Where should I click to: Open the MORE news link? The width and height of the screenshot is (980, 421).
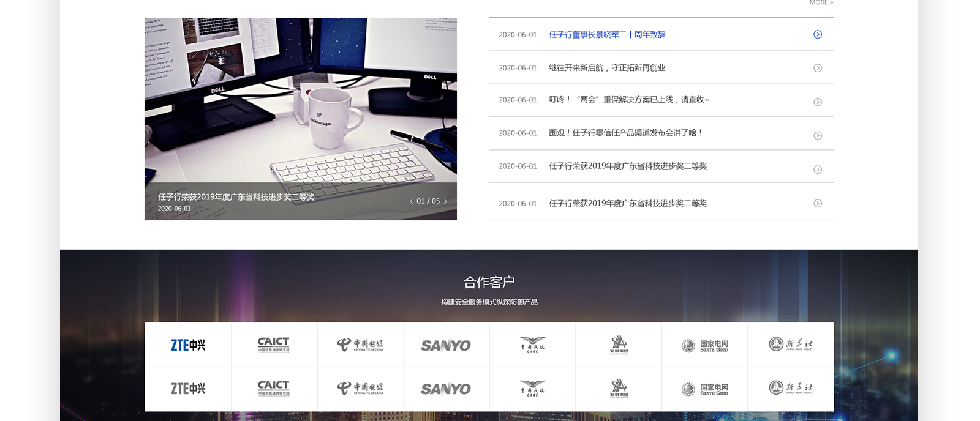821,3
